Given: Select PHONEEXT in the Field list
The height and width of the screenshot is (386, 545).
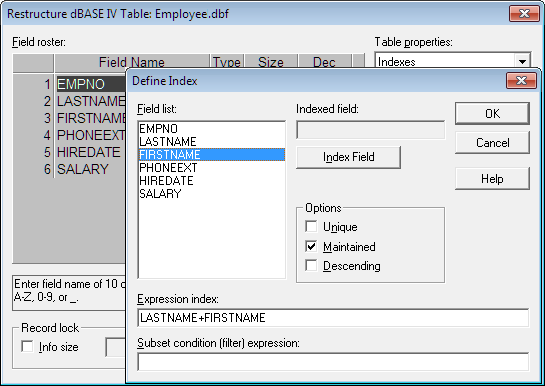Looking at the screenshot, I should tap(212, 167).
